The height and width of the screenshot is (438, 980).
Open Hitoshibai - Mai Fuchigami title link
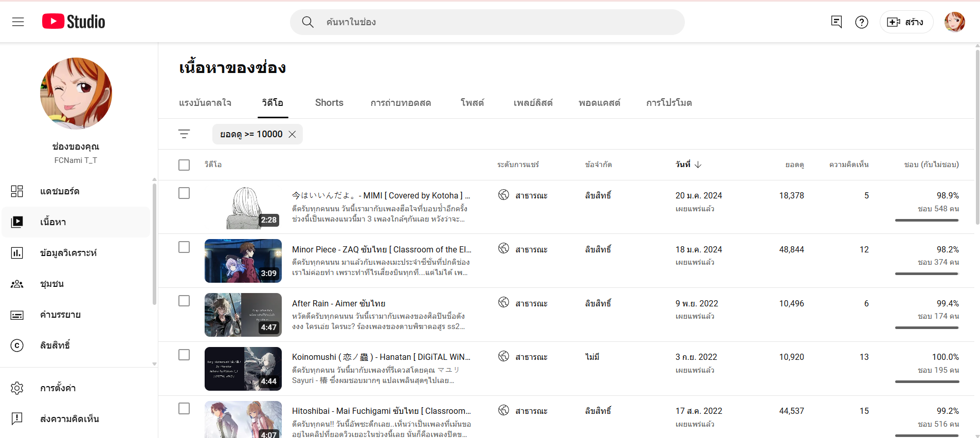pyautogui.click(x=382, y=411)
